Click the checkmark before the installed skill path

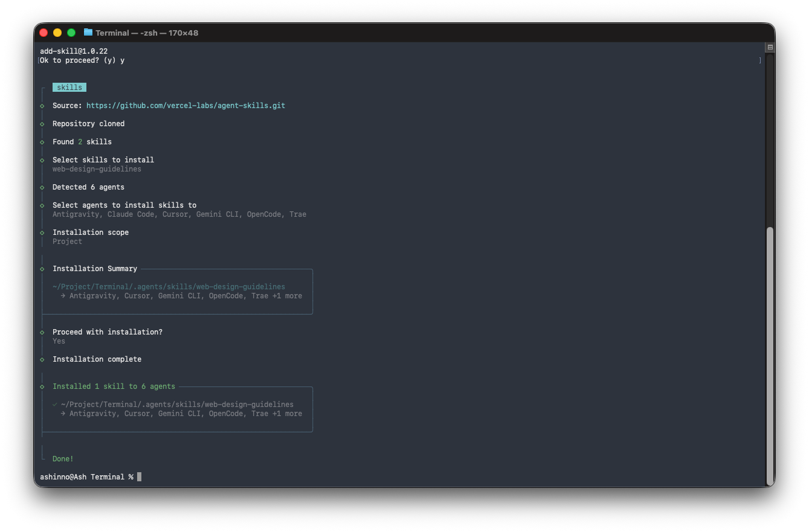(x=55, y=405)
